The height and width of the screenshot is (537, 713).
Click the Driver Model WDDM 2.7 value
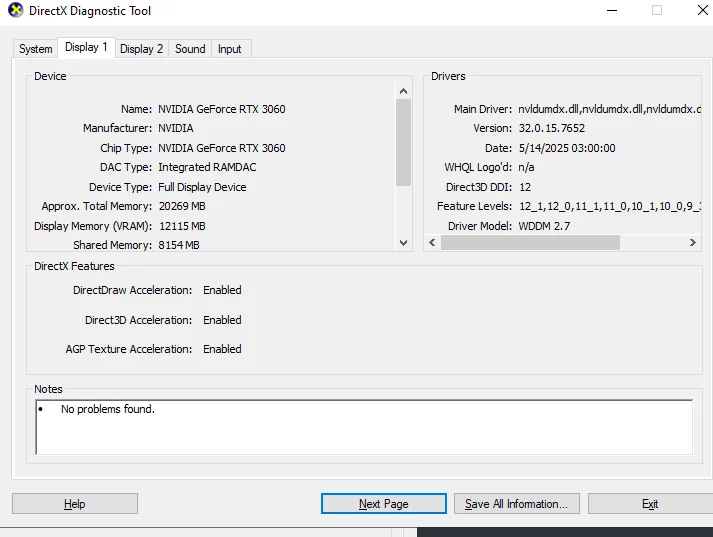(x=544, y=226)
